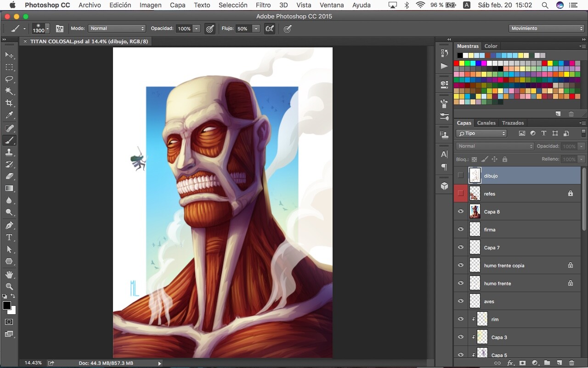
Task: Open the brush preset picker arrow
Action: point(47,29)
